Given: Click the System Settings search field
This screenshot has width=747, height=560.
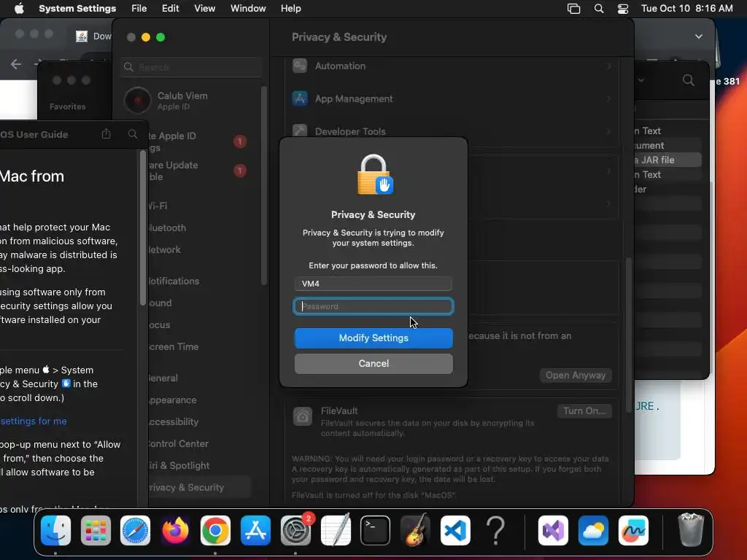Looking at the screenshot, I should (191, 67).
